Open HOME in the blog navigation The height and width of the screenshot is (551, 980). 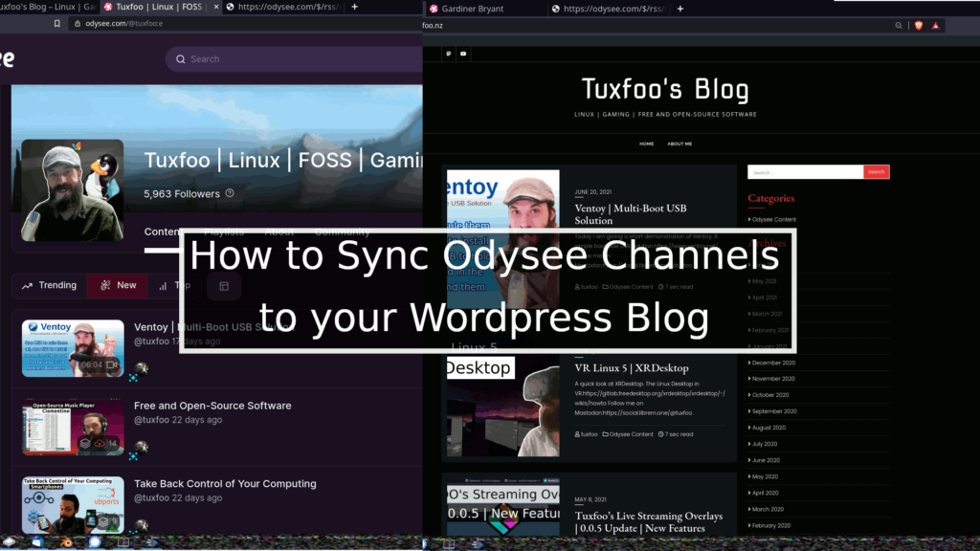pos(646,143)
